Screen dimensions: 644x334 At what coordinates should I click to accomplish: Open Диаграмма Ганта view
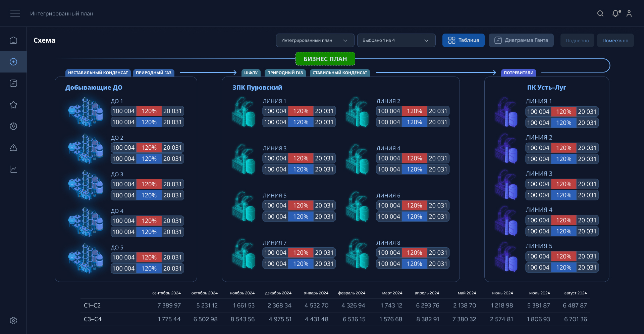pyautogui.click(x=521, y=40)
